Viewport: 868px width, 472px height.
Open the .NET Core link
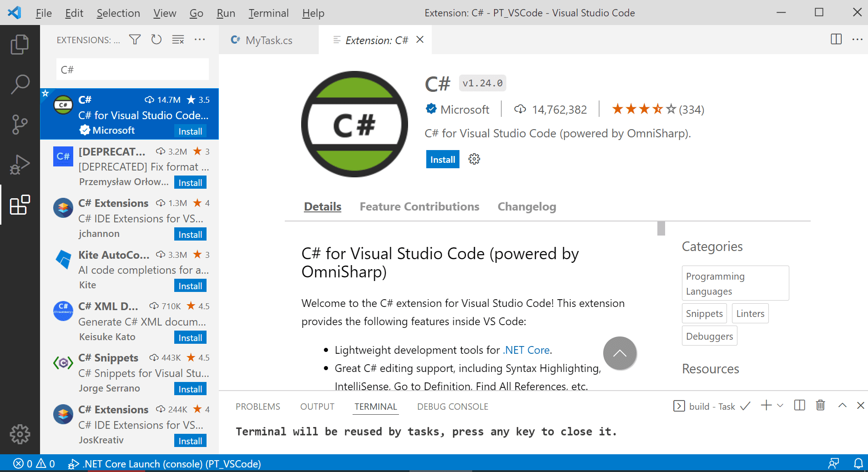coord(527,350)
